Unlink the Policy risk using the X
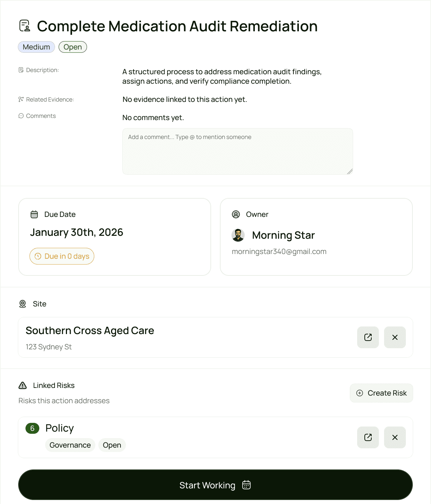Screen dimensions: 431x504 coord(395,437)
